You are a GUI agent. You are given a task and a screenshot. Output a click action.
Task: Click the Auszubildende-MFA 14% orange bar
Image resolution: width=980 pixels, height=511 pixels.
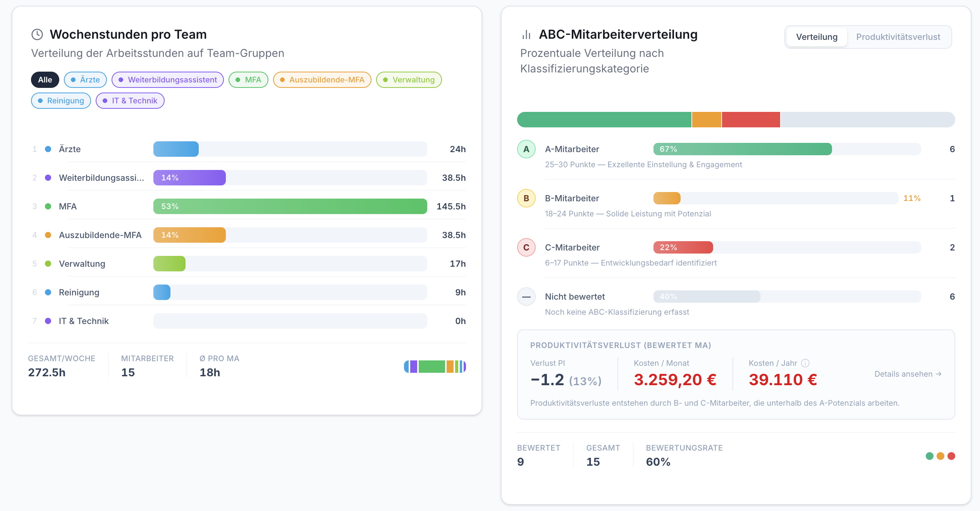click(x=189, y=235)
